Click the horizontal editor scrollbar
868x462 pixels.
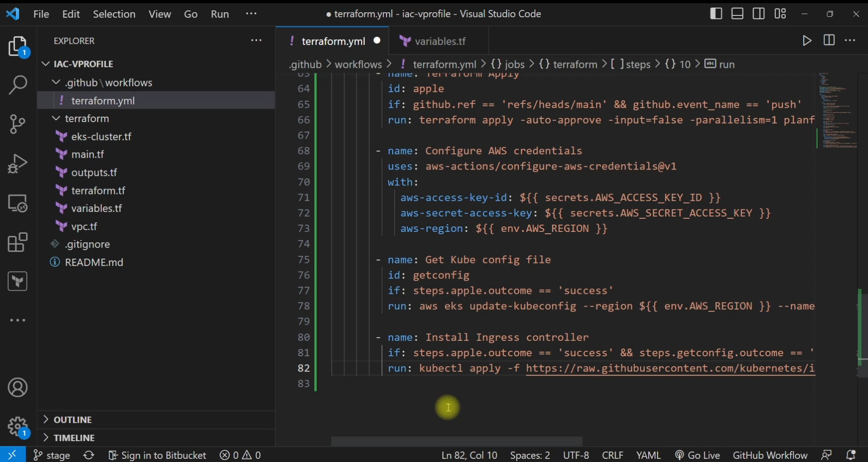(x=457, y=441)
